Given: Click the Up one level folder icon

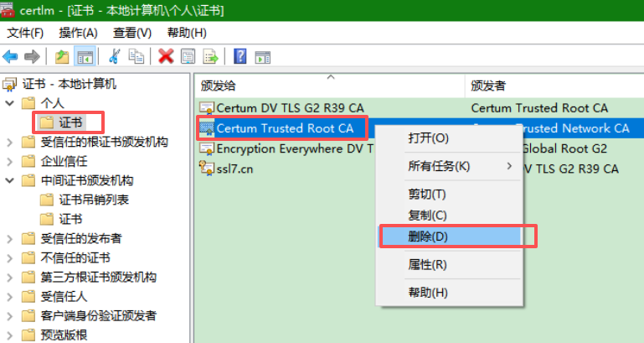Looking at the screenshot, I should pos(61,56).
